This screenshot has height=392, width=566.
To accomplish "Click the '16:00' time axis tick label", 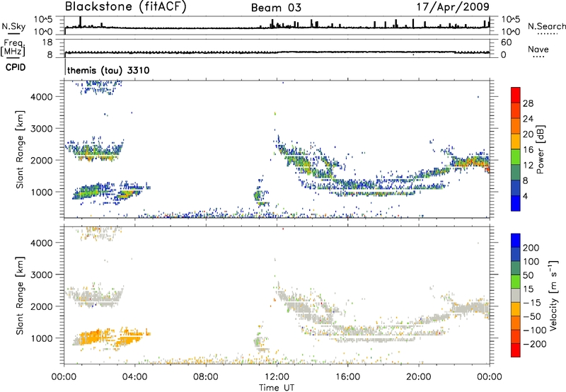I will point(347,377).
